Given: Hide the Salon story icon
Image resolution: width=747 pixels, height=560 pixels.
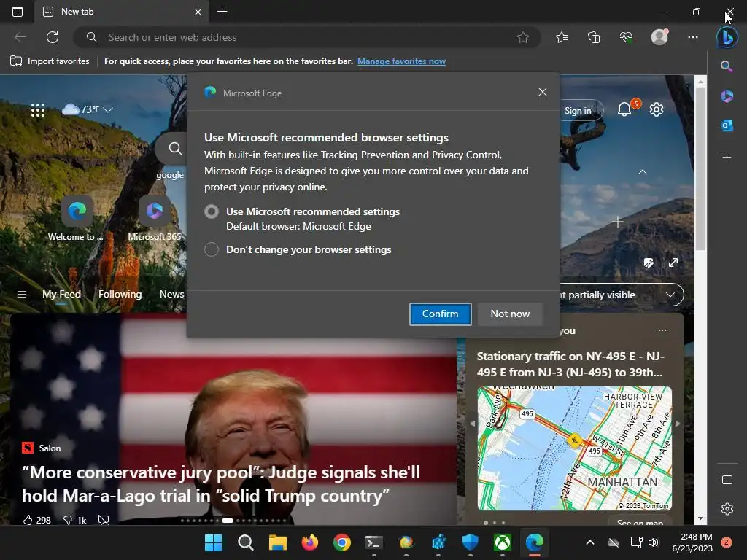Looking at the screenshot, I should pyautogui.click(x=104, y=520).
